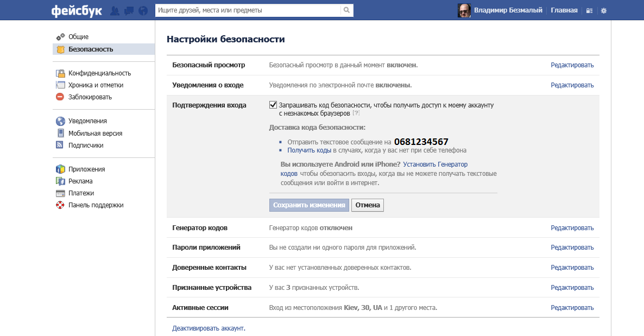
Task: Click phone number 0681234567
Action: [421, 142]
